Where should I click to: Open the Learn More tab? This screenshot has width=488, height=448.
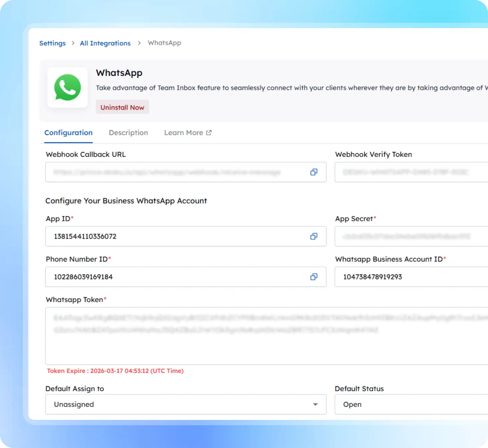(188, 133)
